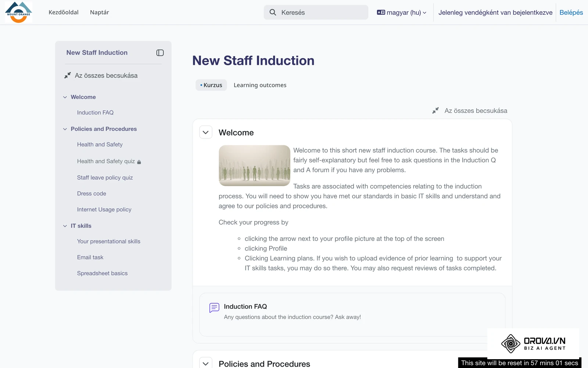
Task: Click the language icon next to magyar
Action: pos(381,13)
